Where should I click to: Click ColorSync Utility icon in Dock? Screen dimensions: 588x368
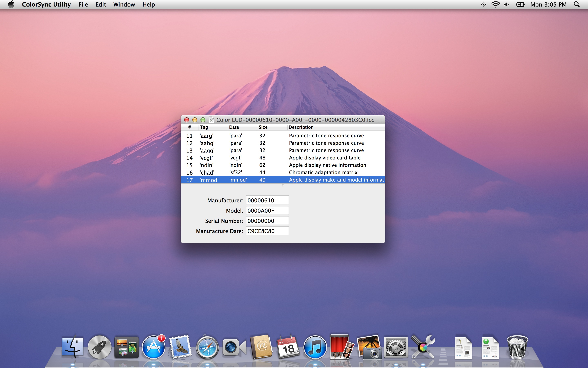423,347
